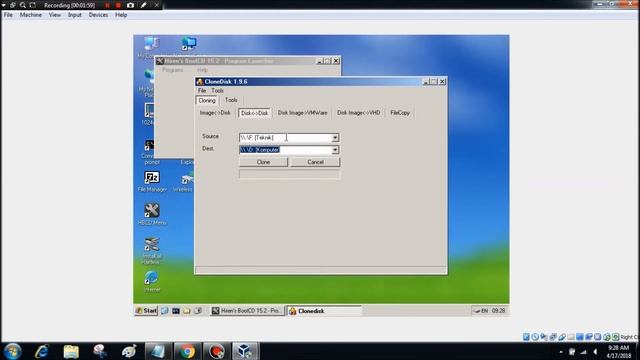Click the Clone button
Viewport: 640px width, 360px height.
tap(263, 162)
